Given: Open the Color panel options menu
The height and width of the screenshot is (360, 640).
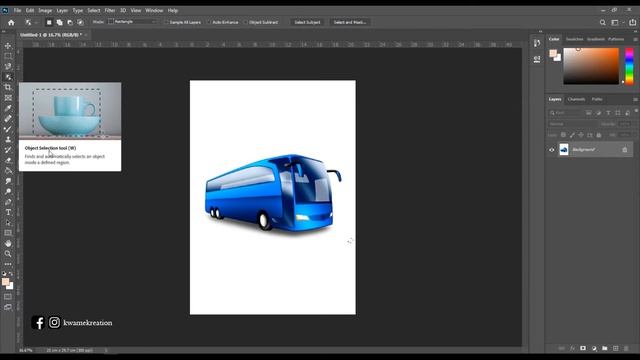Looking at the screenshot, I should tap(635, 39).
